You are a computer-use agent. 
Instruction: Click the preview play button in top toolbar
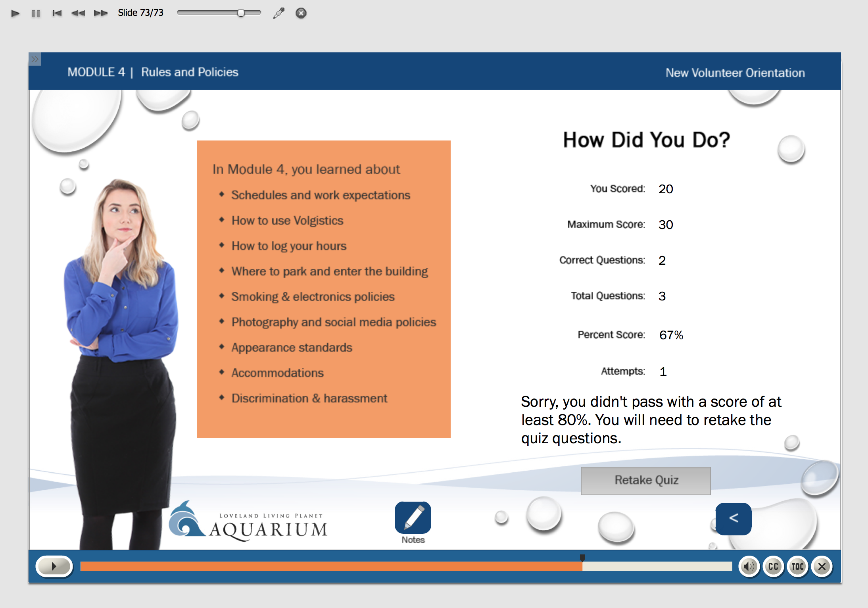(x=15, y=13)
